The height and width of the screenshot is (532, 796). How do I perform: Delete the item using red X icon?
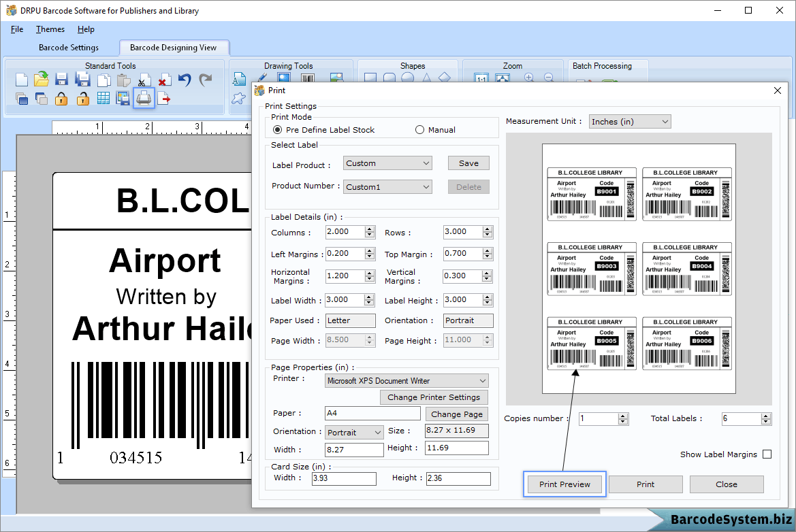click(164, 80)
